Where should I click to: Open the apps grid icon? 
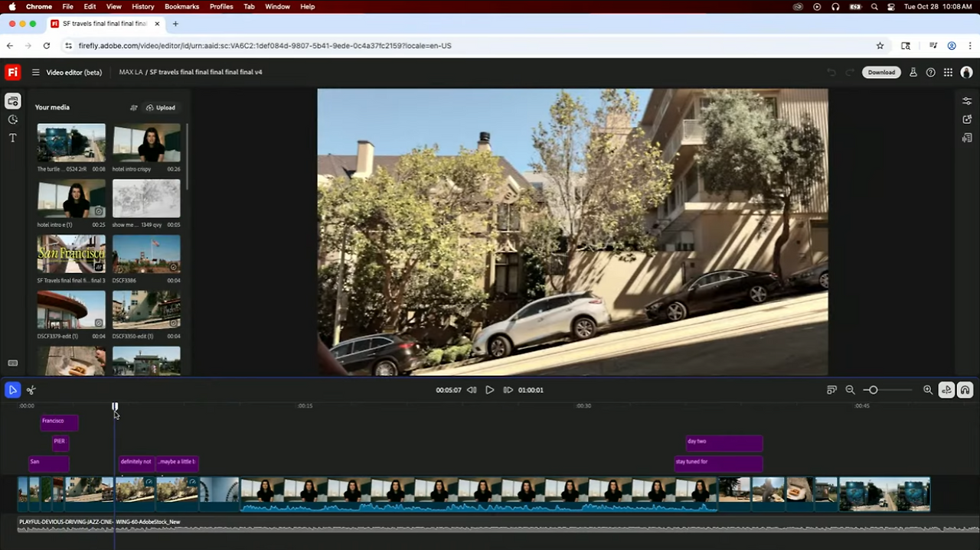click(948, 73)
